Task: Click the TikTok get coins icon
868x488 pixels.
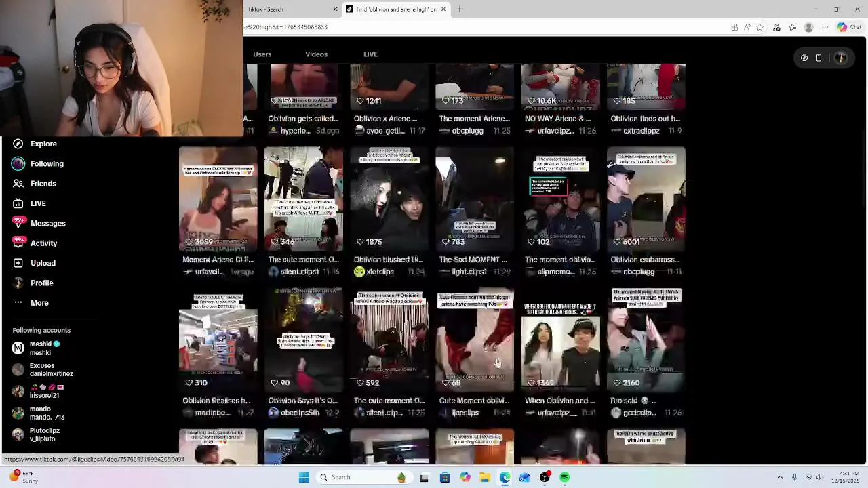Action: coord(804,58)
